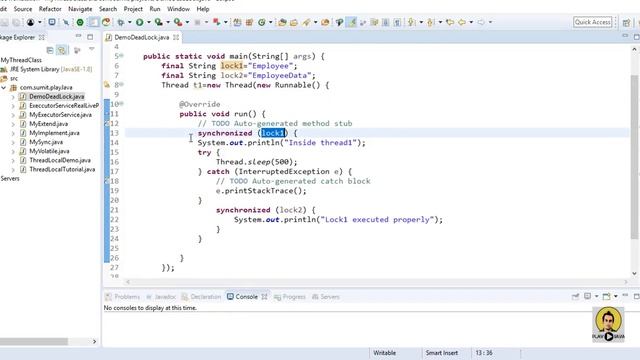This screenshot has width=640, height=360.
Task: Click Package Explorer horizontal scrollbar thumb
Action: click(34, 341)
